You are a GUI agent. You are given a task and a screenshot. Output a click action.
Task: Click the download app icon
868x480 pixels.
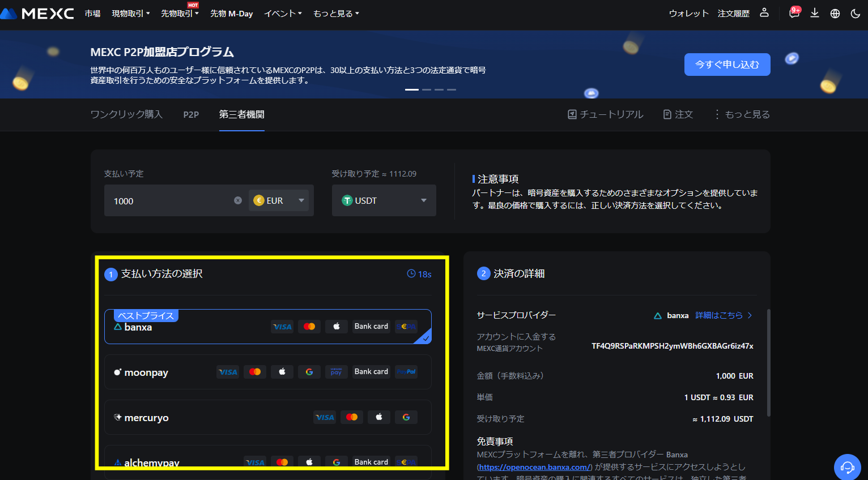815,13
